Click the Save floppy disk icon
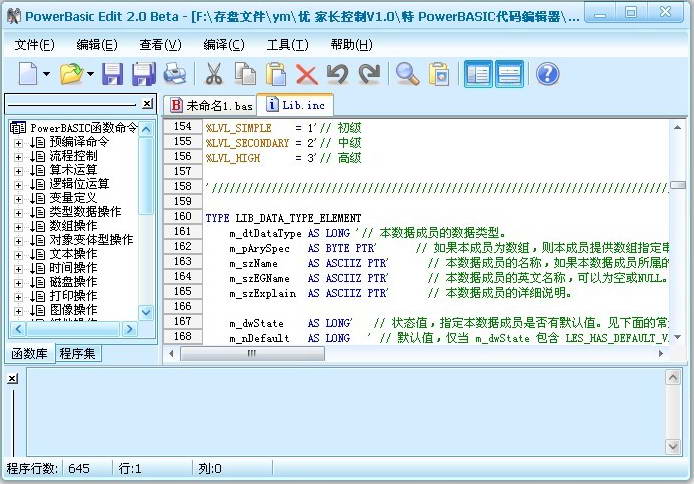Viewport: 694px width, 484px height. click(x=112, y=74)
